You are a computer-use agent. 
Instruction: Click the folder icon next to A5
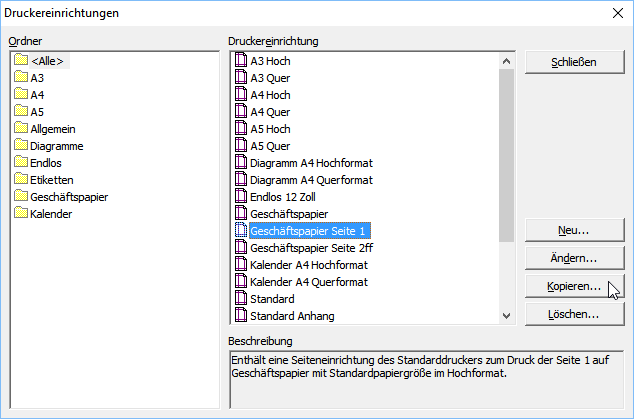coord(21,111)
